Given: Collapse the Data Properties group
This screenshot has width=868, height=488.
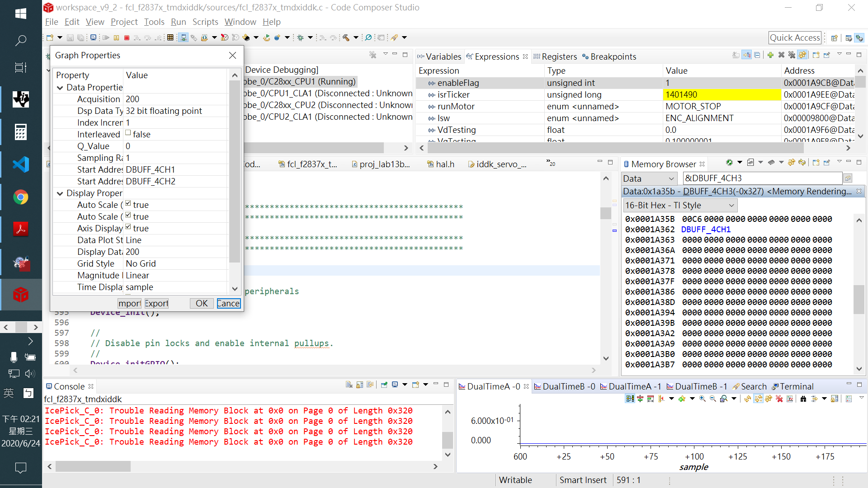Looking at the screenshot, I should (60, 88).
